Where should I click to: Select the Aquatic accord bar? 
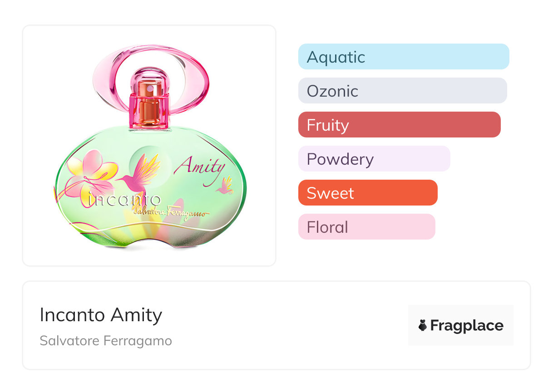(403, 57)
